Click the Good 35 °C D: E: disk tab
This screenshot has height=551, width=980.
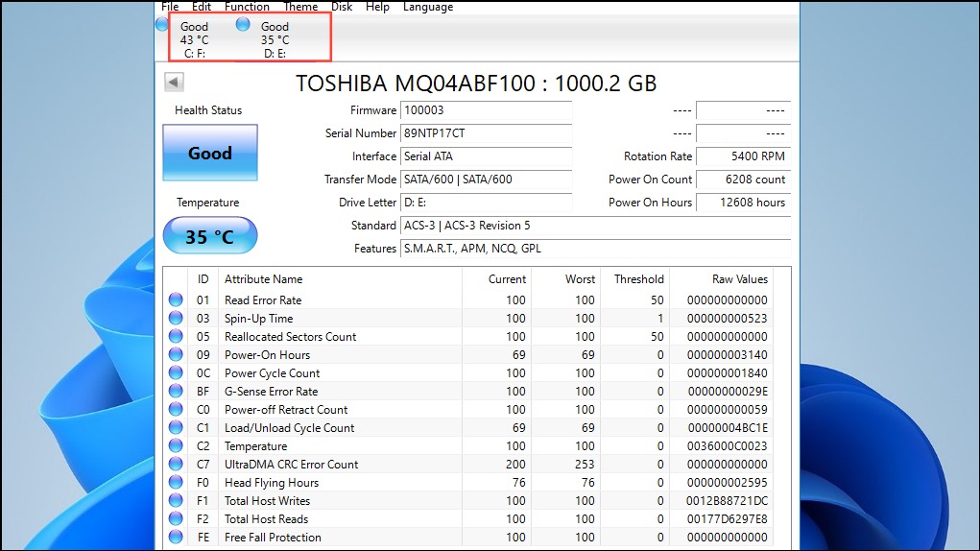point(275,40)
